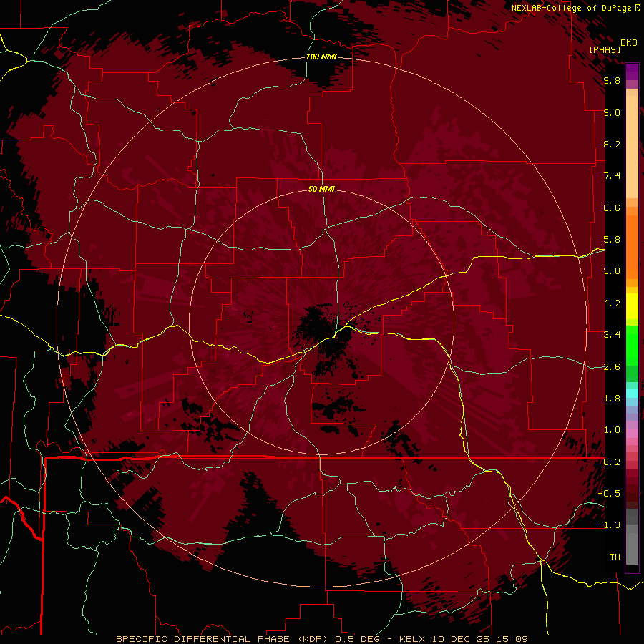The height and width of the screenshot is (644, 644).
Task: Click the KBLX station identifier
Action: [x=414, y=639]
